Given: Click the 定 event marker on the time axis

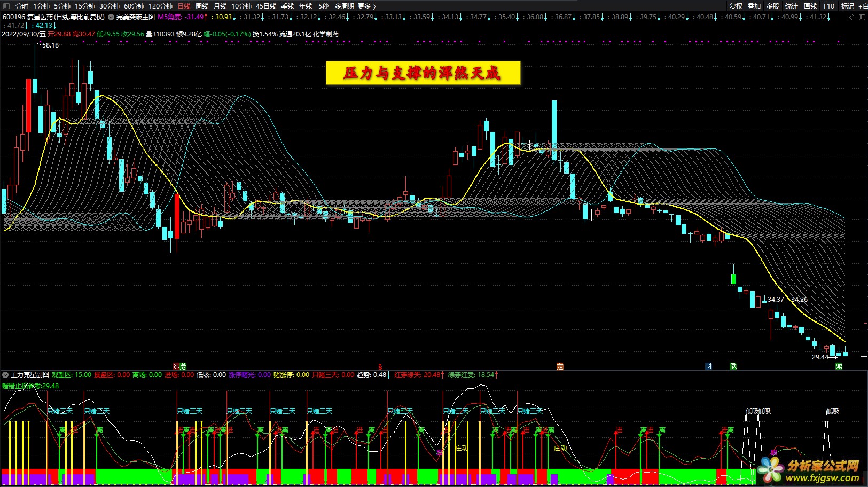Looking at the screenshot, I should tap(560, 366).
